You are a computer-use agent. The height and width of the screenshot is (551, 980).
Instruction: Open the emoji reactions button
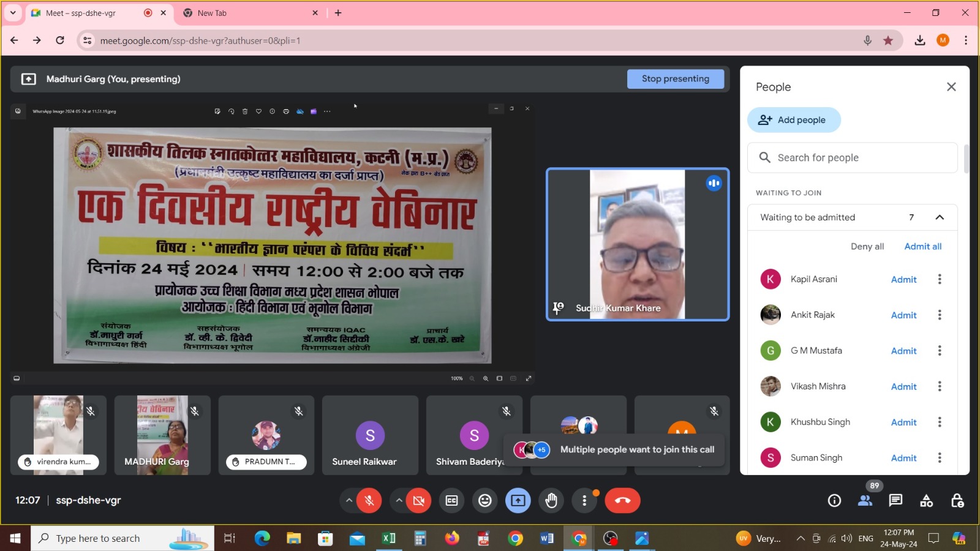[x=485, y=501]
